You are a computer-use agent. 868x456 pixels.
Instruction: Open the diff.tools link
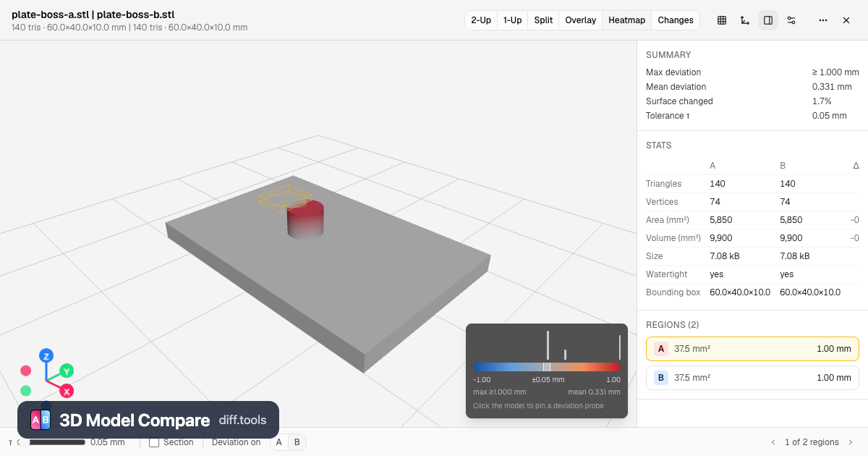click(242, 420)
